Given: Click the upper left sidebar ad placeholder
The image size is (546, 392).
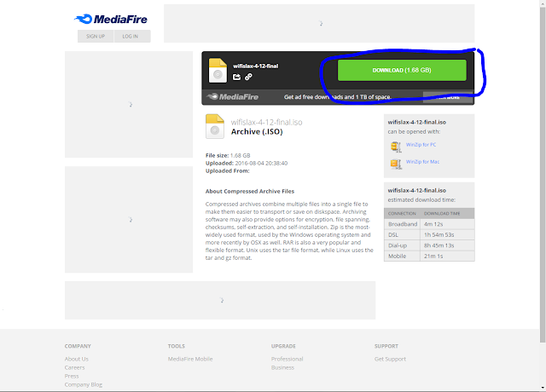Looking at the screenshot, I should [x=129, y=104].
